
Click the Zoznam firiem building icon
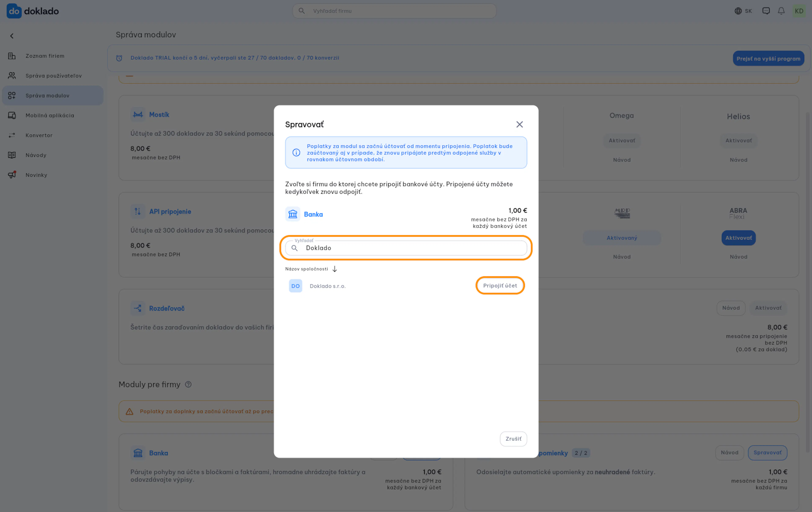point(12,56)
